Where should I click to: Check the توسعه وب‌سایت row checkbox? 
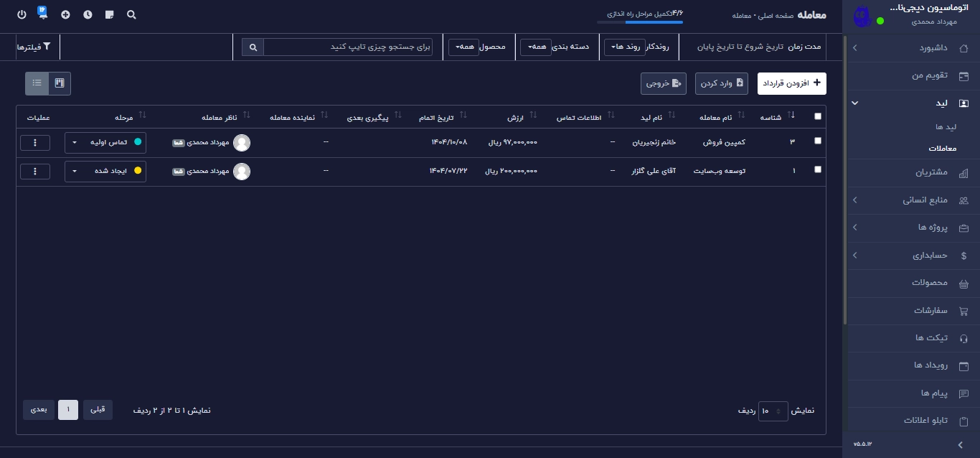click(x=818, y=170)
